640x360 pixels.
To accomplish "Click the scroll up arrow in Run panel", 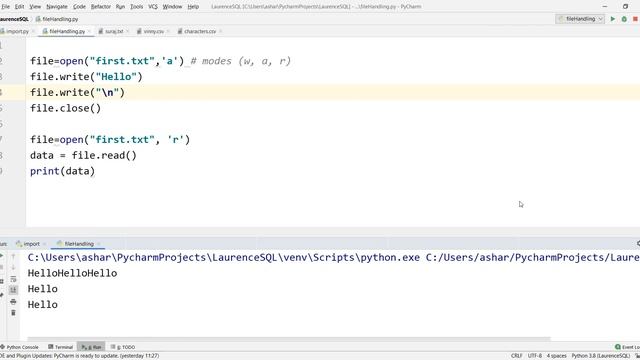I will (13, 256).
